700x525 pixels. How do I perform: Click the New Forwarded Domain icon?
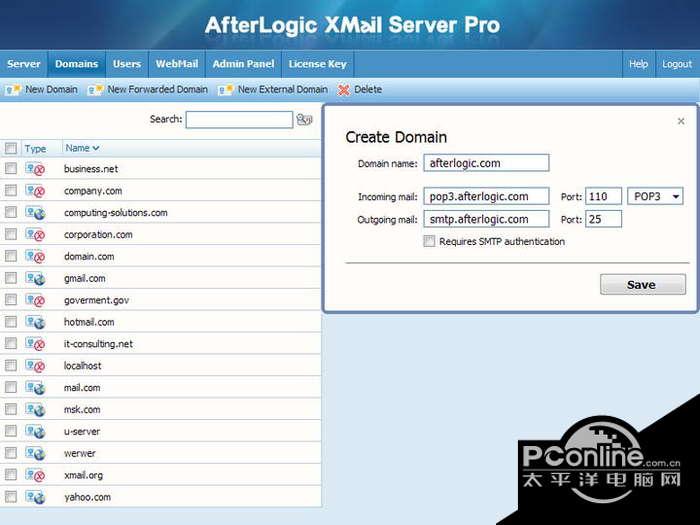point(95,90)
